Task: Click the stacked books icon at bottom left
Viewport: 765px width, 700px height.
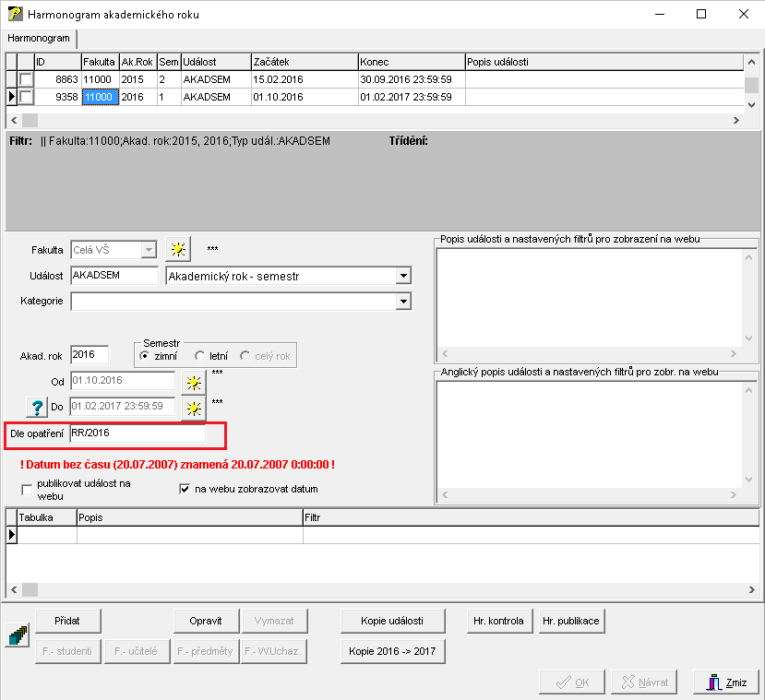Action: pos(18,635)
